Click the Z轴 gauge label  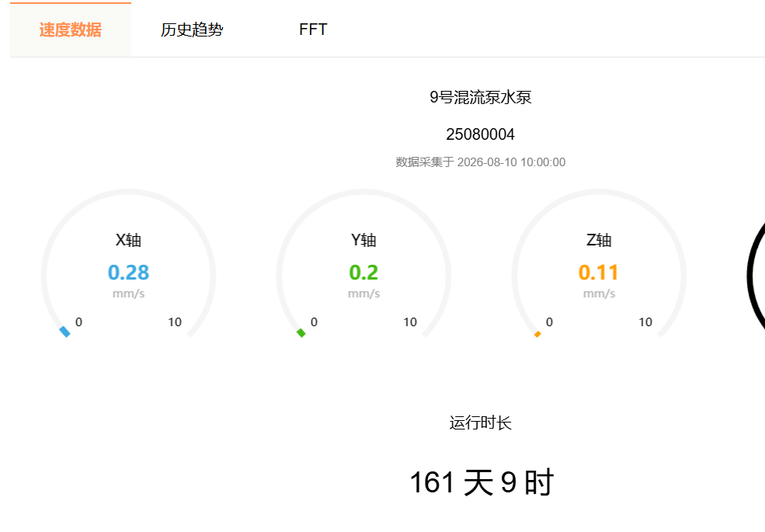[599, 240]
